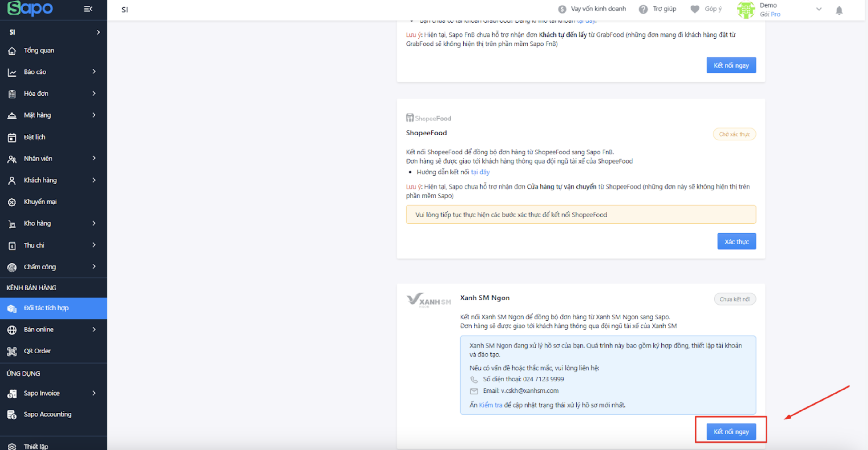
Task: Click the Kiểm tra link
Action: coord(490,405)
